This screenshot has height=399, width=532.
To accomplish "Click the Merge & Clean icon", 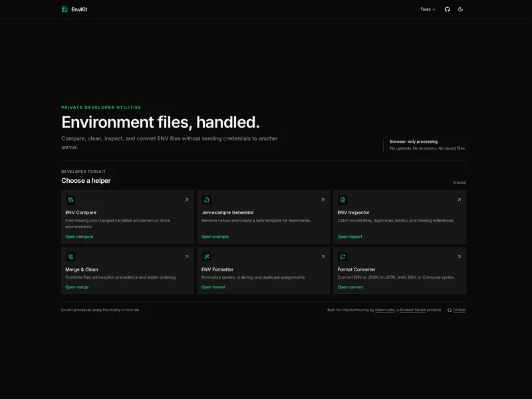I will click(x=70, y=257).
